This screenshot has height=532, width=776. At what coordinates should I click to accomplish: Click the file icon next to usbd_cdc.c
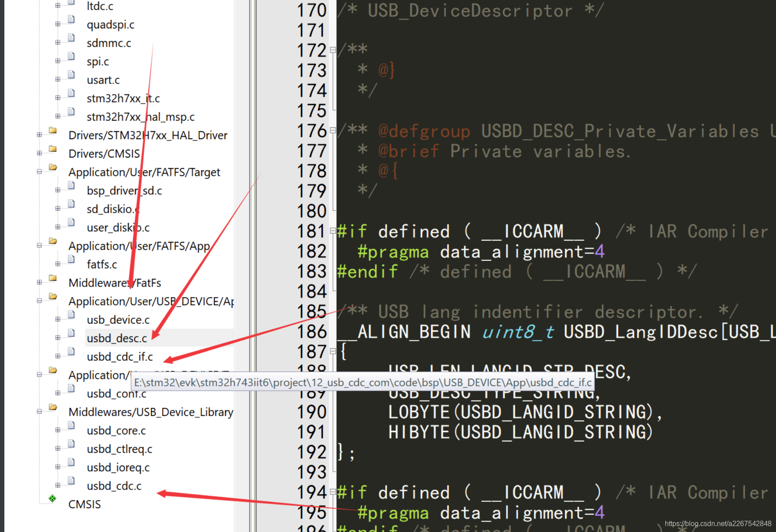click(71, 480)
